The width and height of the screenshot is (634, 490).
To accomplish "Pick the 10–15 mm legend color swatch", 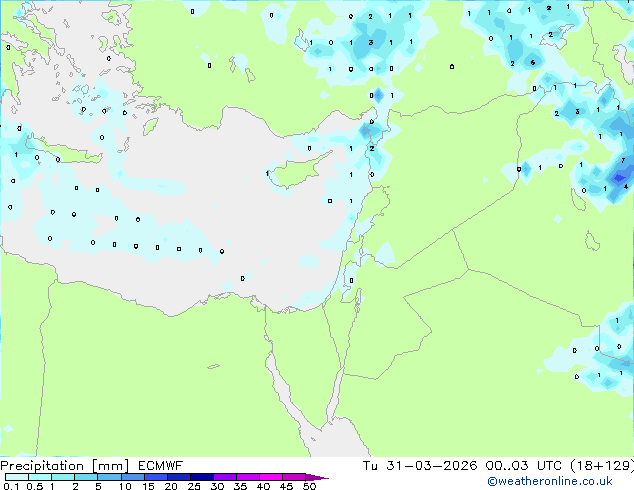I will click(132, 477).
